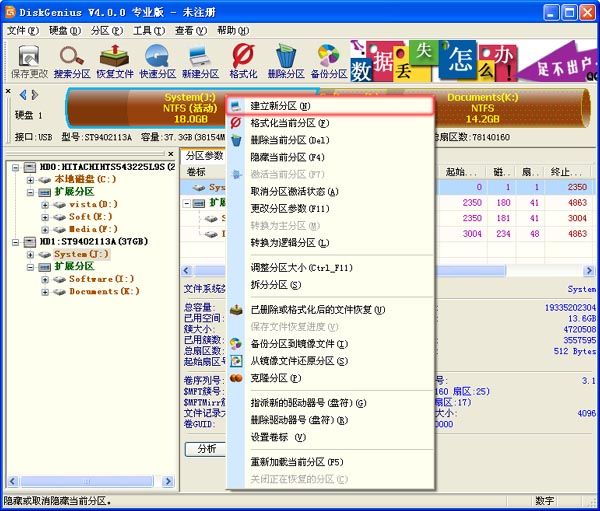Choose 格式化当前分区(F) from context menu
This screenshot has width=600, height=511.
pyautogui.click(x=330, y=123)
